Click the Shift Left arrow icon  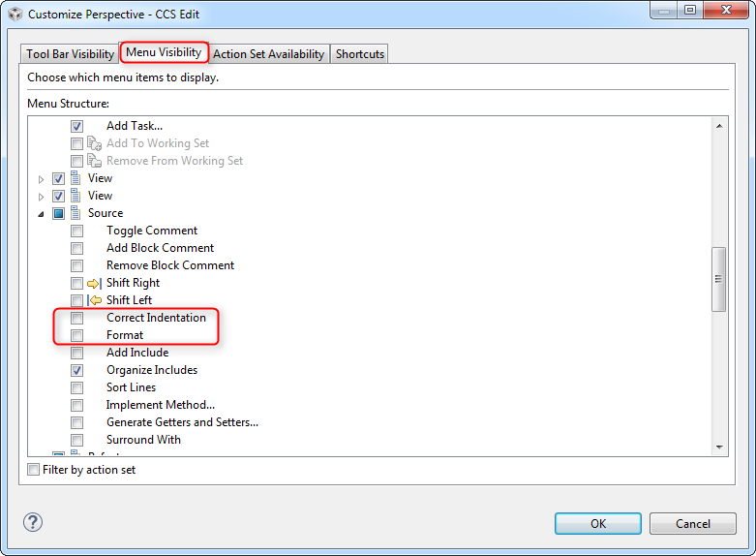click(94, 300)
